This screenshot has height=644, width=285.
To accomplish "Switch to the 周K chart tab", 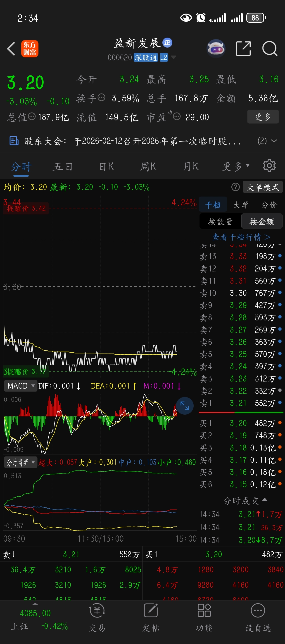I will [x=148, y=166].
